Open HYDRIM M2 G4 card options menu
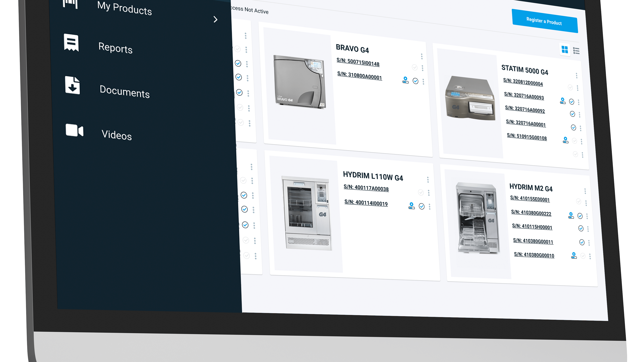 [x=585, y=191]
